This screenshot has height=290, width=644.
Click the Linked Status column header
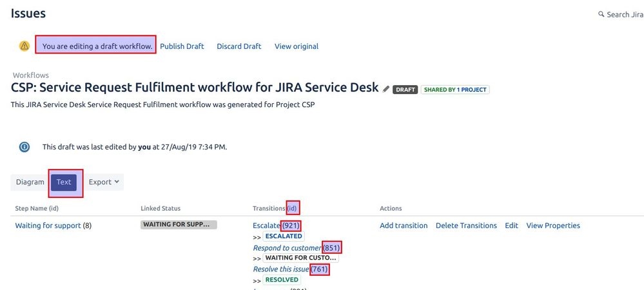pos(161,208)
